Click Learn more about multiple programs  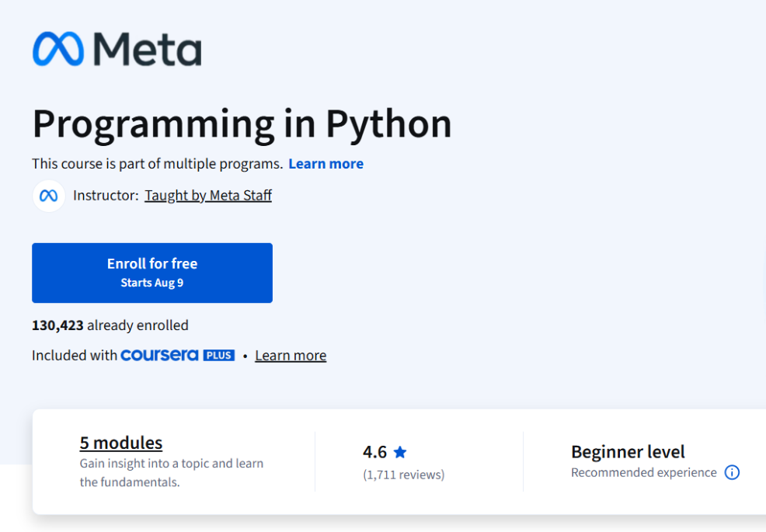(326, 163)
